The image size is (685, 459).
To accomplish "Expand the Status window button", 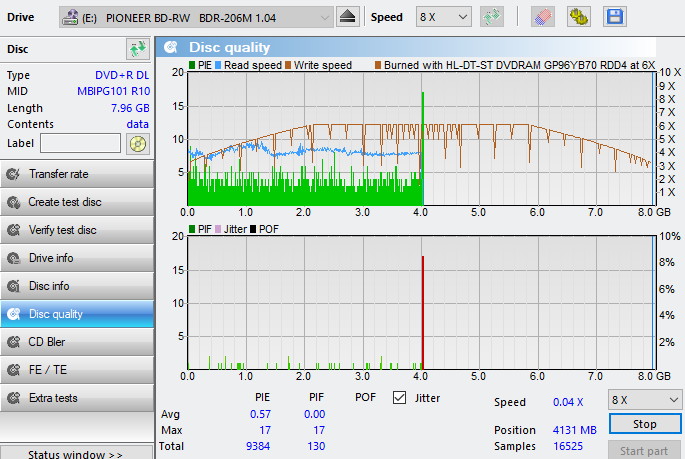I will click(77, 454).
